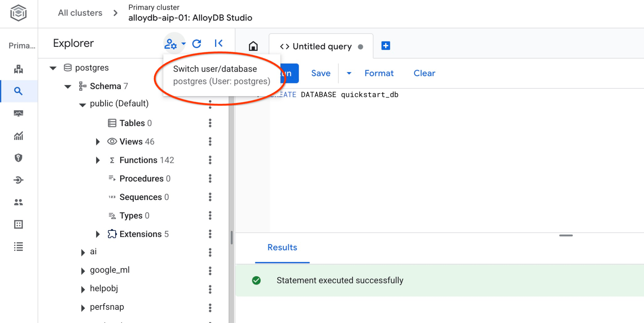Expand the Views node in schema tree

pyautogui.click(x=98, y=142)
